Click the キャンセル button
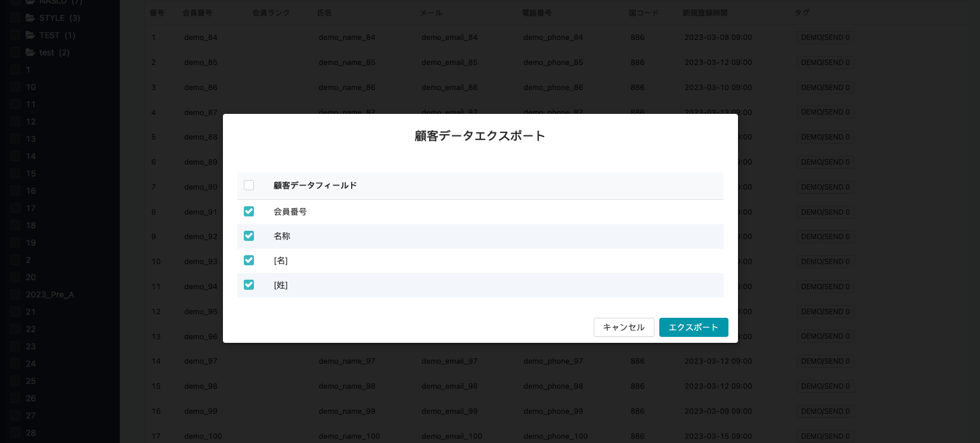Screen dimensions: 980x443 click(624, 327)
